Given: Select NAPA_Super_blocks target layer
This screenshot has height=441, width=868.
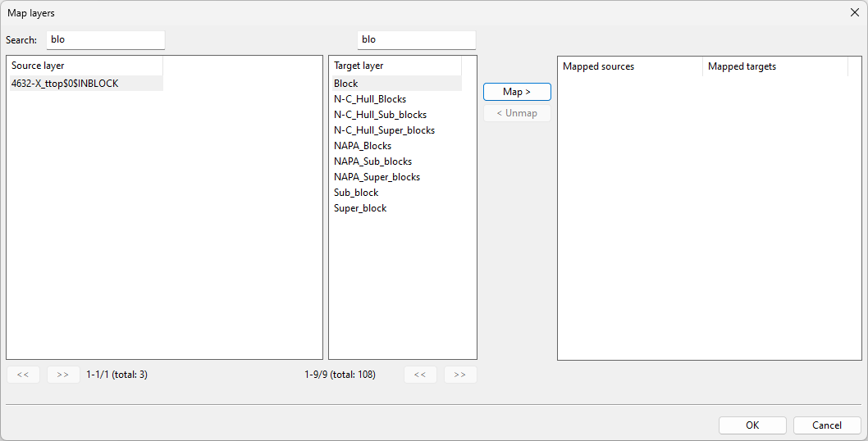Looking at the screenshot, I should 377,177.
